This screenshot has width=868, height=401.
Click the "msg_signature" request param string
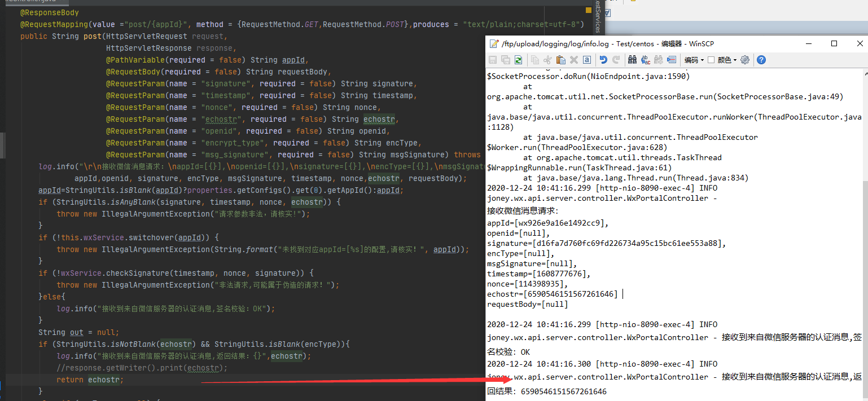pos(235,155)
